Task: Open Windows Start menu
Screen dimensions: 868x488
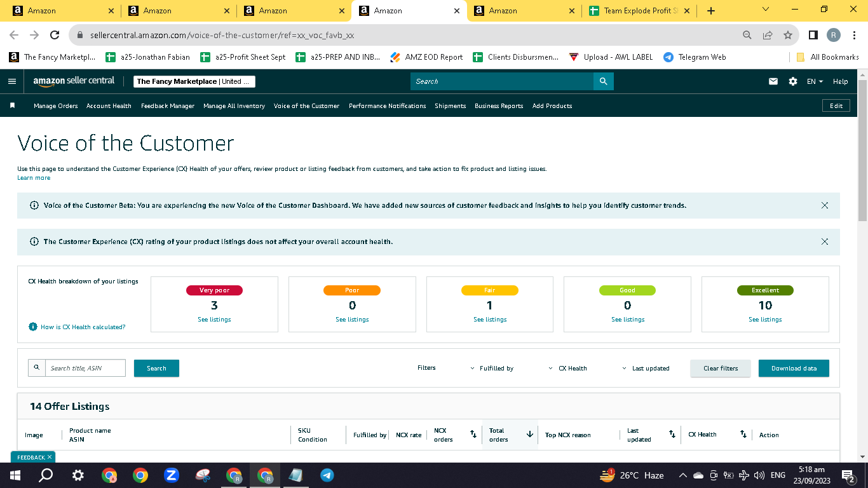Action: tap(15, 475)
